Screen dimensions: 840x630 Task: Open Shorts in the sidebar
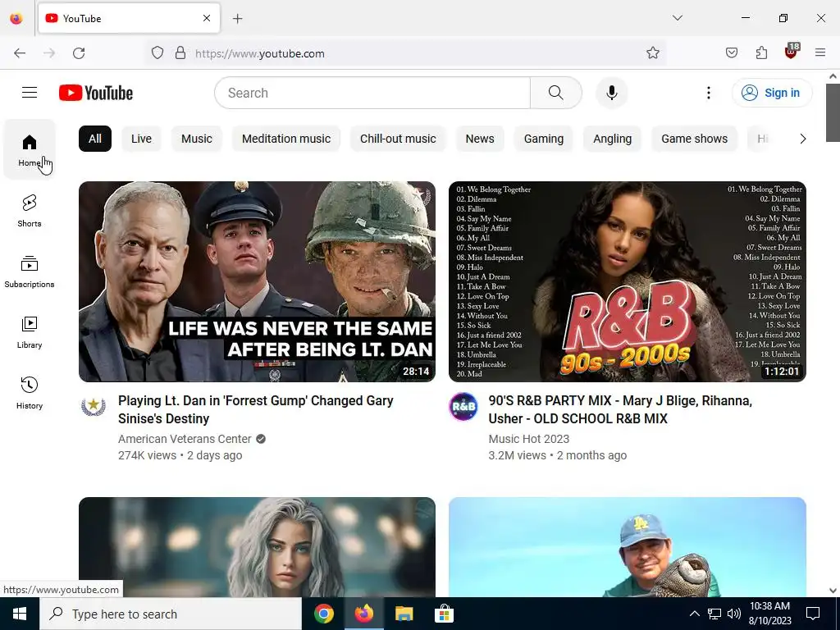(30, 211)
